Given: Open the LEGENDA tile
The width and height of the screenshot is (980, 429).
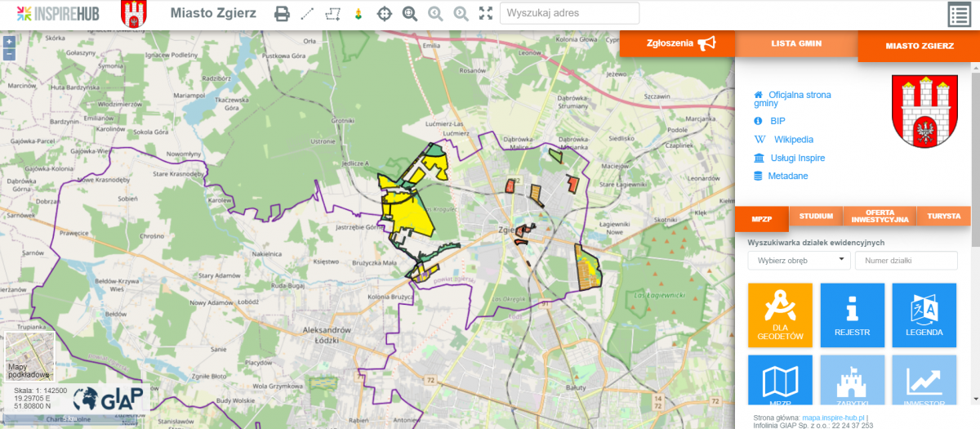Looking at the screenshot, I should [924, 315].
